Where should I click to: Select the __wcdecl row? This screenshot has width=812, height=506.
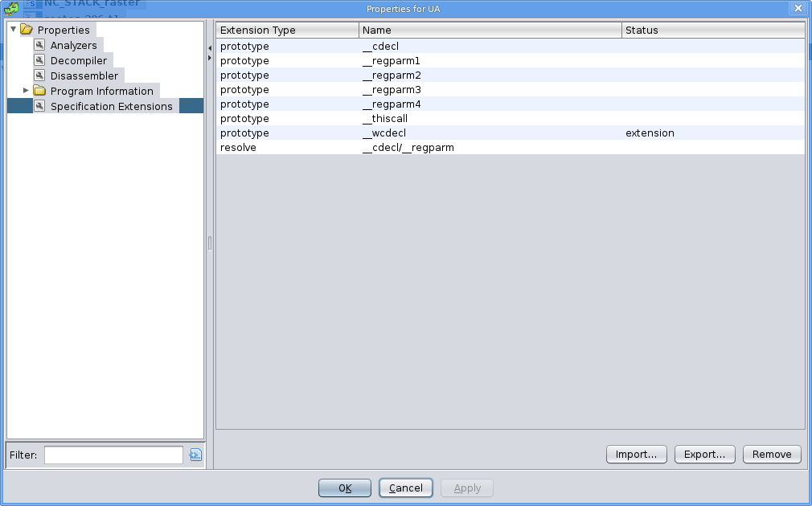[x=511, y=133]
